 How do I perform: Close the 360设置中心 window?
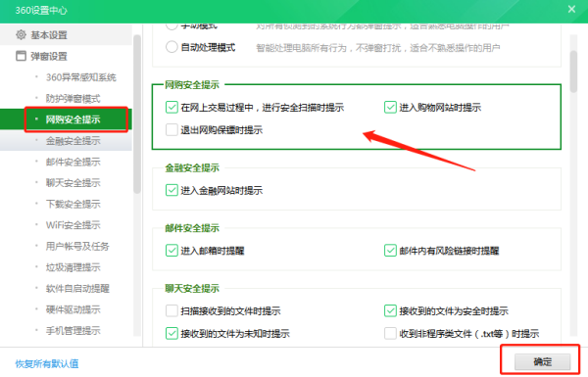571,9
